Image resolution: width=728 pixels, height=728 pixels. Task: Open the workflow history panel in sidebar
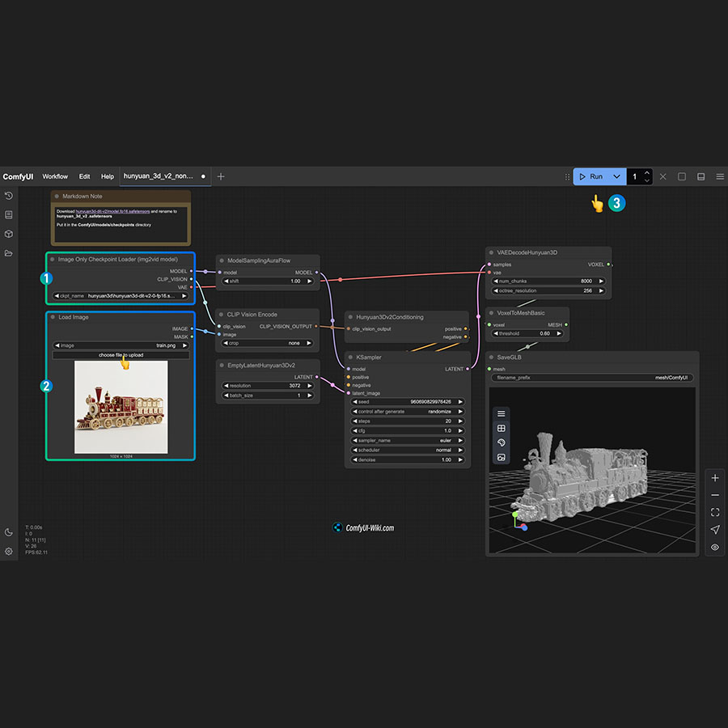point(9,196)
